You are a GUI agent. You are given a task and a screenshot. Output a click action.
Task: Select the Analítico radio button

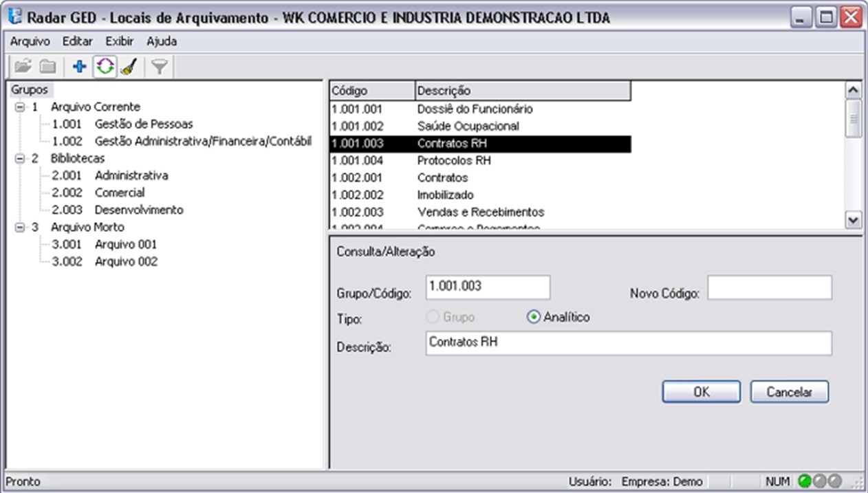[x=532, y=317]
